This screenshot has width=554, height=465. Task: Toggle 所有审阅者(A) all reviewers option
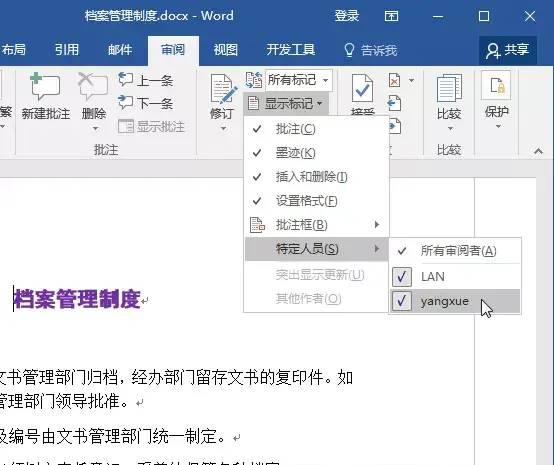click(455, 251)
